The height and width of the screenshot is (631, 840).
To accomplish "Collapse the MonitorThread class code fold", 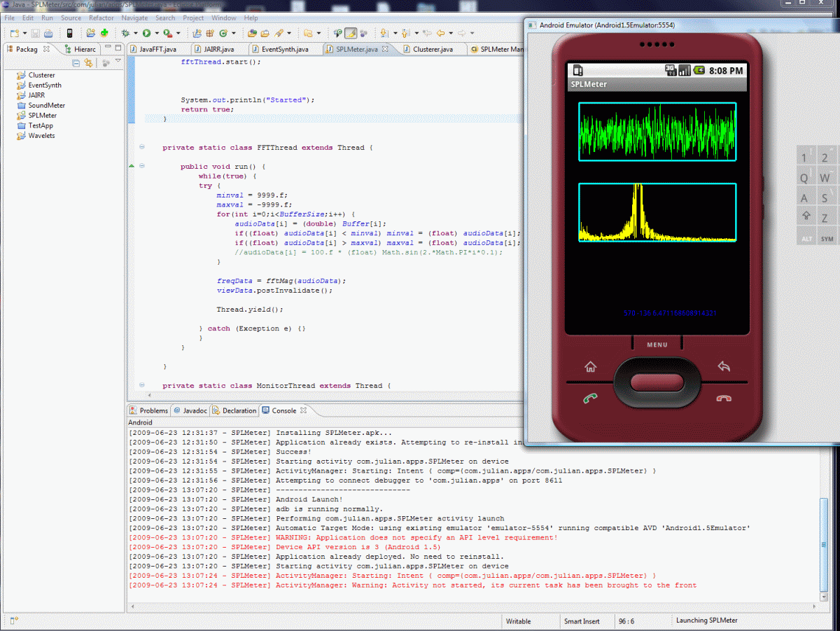I will [x=142, y=385].
